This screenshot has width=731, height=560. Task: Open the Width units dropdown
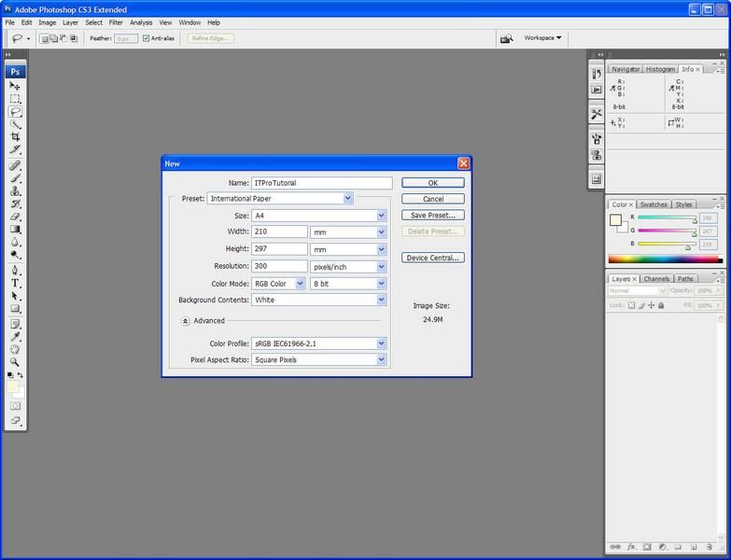pyautogui.click(x=348, y=232)
